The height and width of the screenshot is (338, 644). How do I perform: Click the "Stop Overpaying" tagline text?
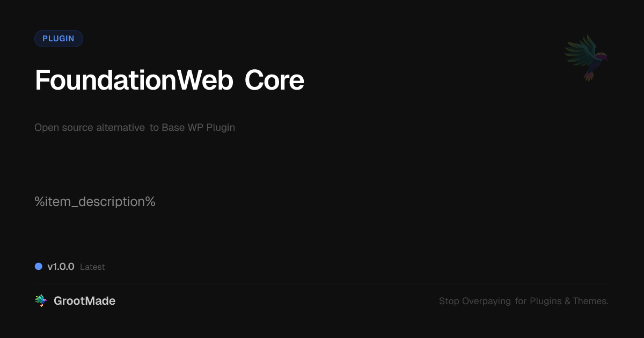pos(475,302)
